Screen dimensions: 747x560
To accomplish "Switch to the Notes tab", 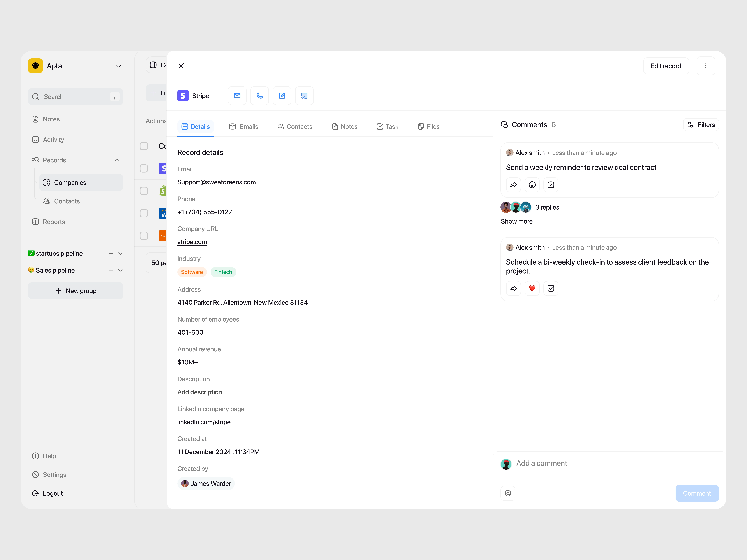I will (x=345, y=127).
